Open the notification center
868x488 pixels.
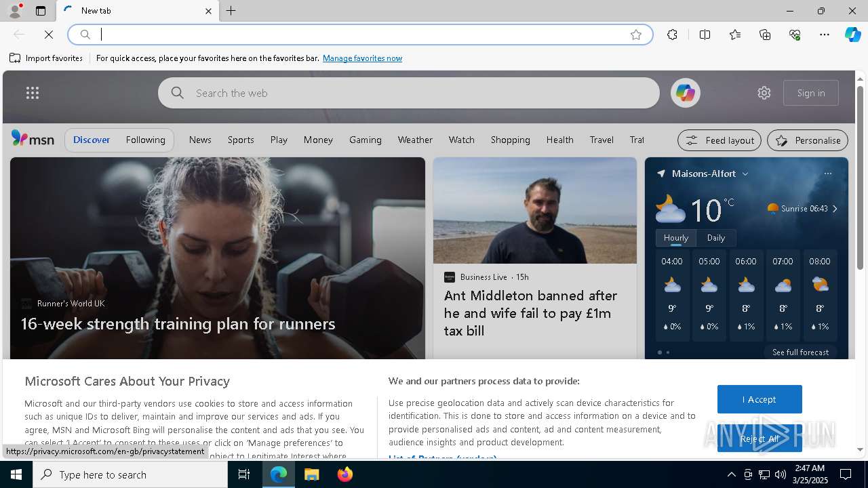point(846,474)
